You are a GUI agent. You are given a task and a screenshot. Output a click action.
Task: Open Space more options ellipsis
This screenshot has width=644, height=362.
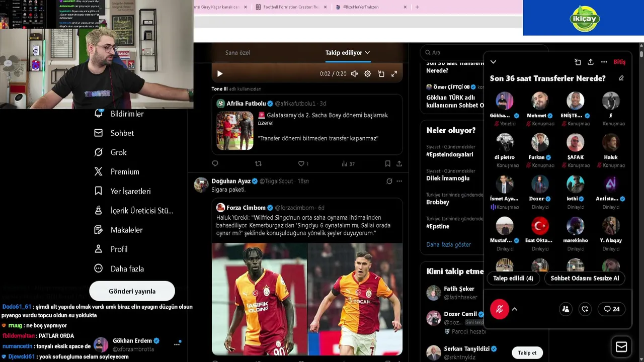tap(604, 62)
